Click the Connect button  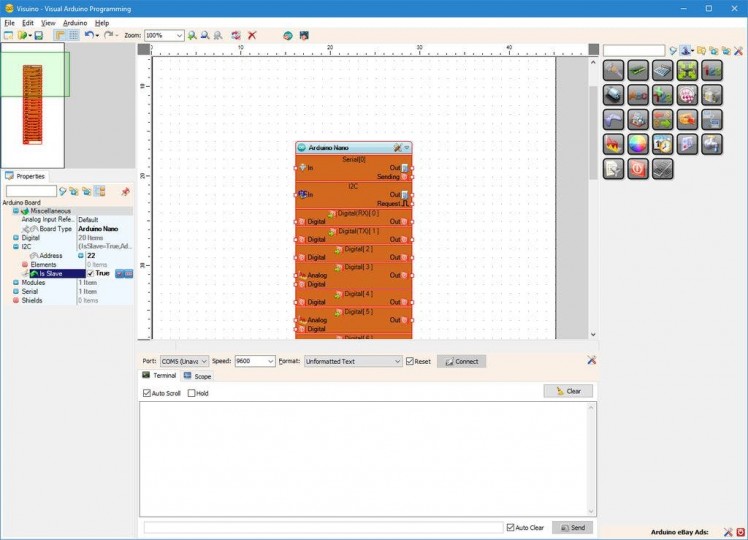point(461,361)
